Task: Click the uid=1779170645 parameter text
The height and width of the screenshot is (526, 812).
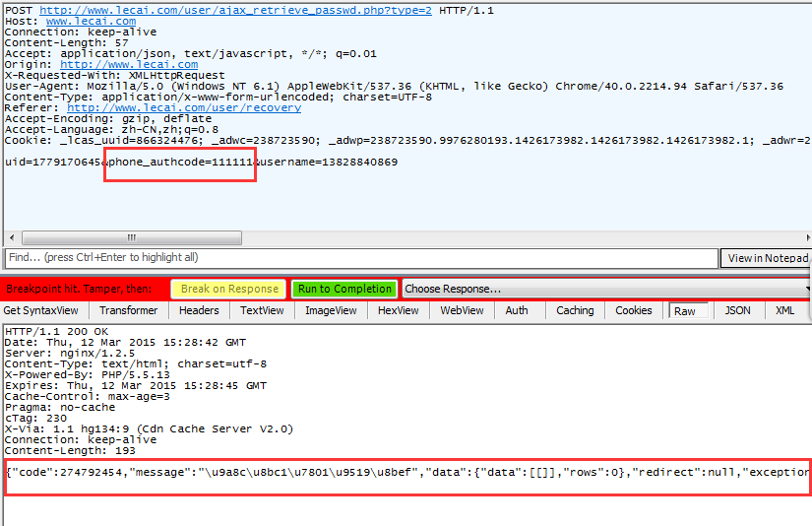Action: (x=52, y=163)
